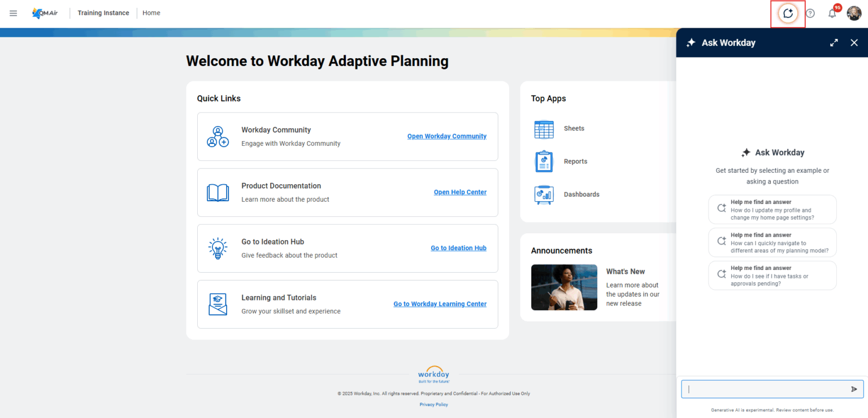Click the highlighted Ask Workday assistant icon
868x418 pixels.
pyautogui.click(x=788, y=13)
